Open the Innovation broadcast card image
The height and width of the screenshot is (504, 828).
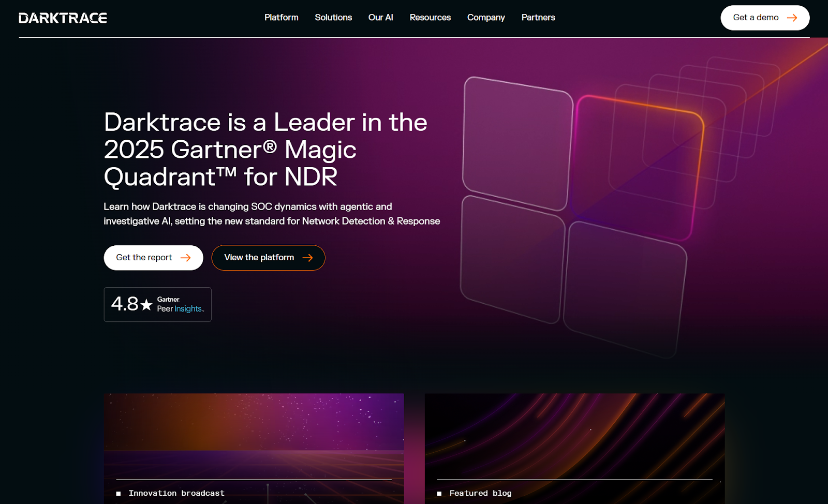click(254, 435)
